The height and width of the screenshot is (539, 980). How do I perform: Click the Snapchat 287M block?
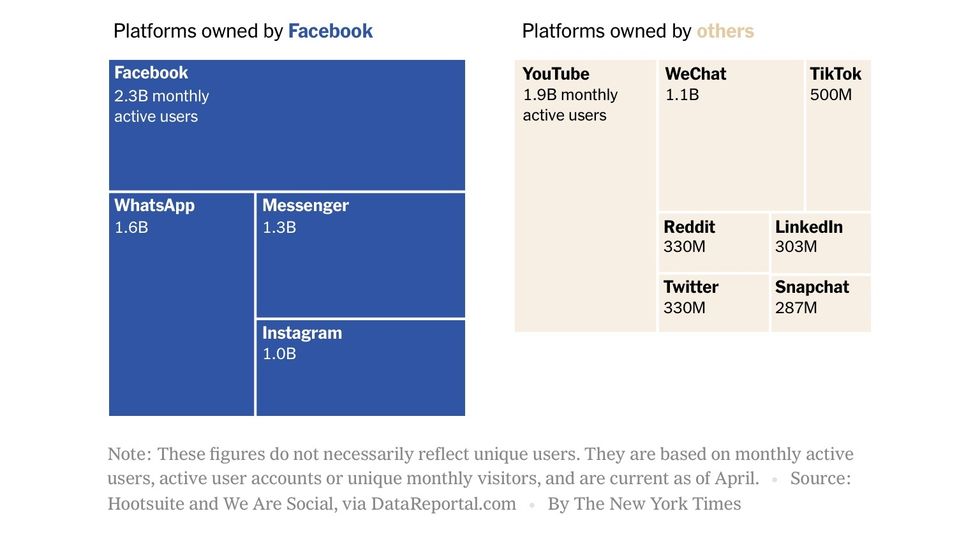(820, 302)
